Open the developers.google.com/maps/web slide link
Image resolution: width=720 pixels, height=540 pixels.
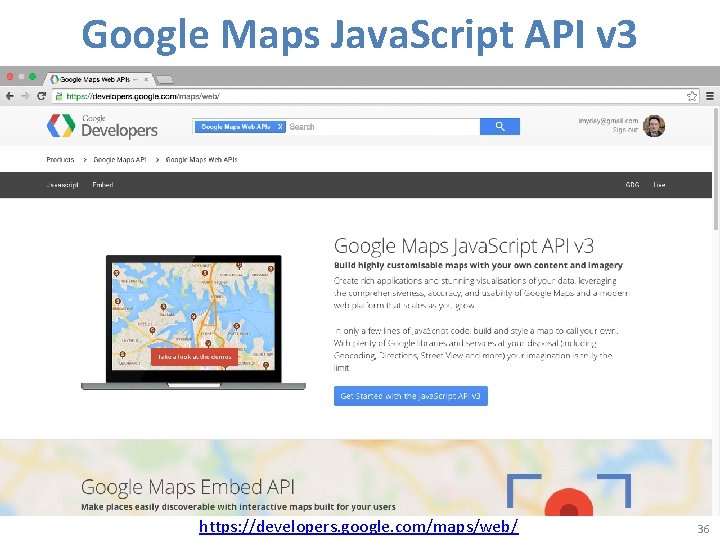(359, 526)
